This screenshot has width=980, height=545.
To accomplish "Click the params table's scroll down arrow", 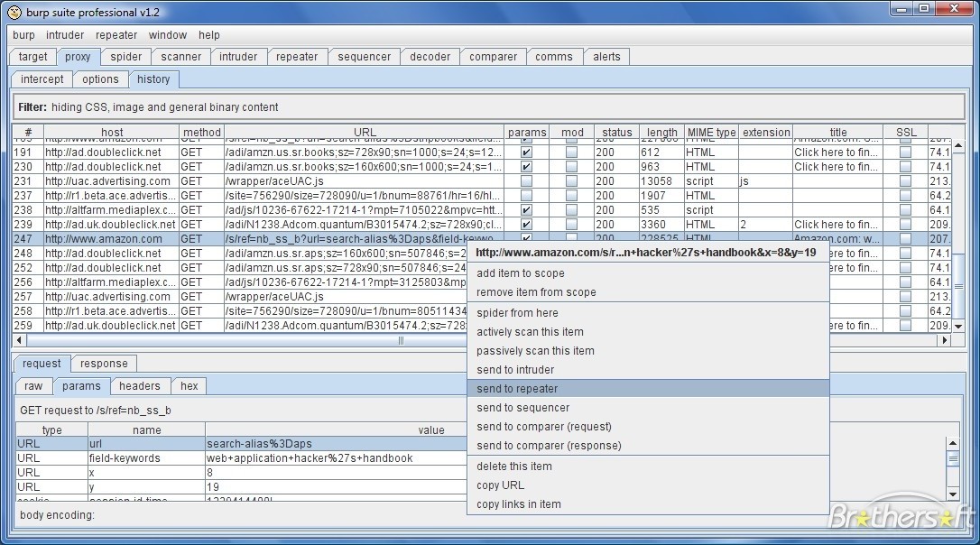I will click(952, 494).
